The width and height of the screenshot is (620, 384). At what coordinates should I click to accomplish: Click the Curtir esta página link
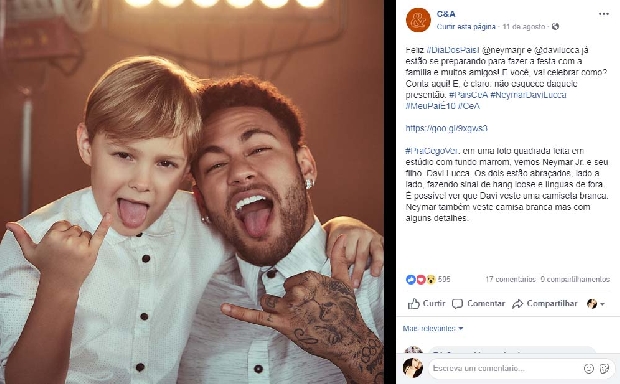tap(466, 26)
